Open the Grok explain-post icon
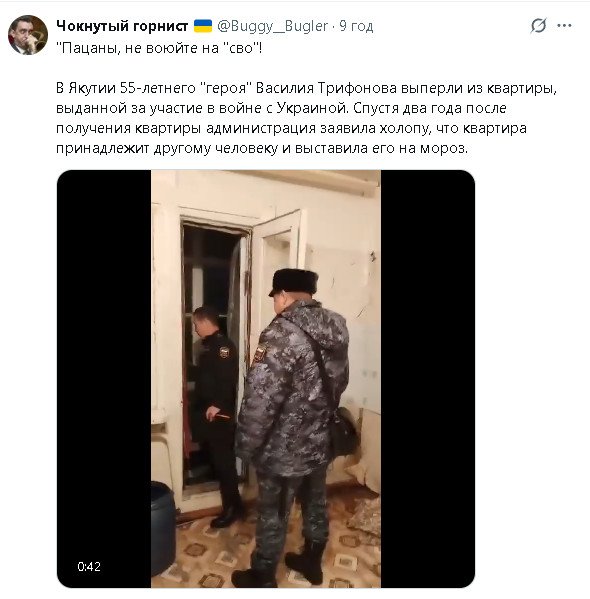Screen dimensions: 590x599 (x=538, y=26)
